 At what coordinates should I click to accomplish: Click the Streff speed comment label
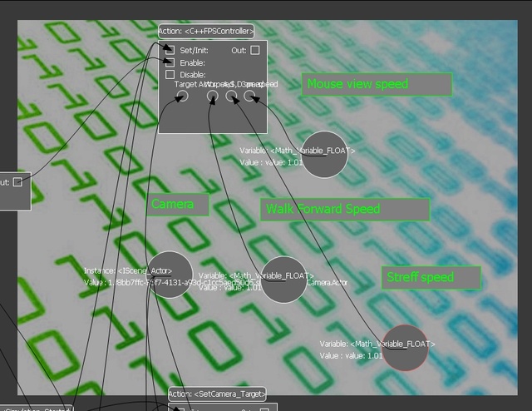pyautogui.click(x=431, y=278)
